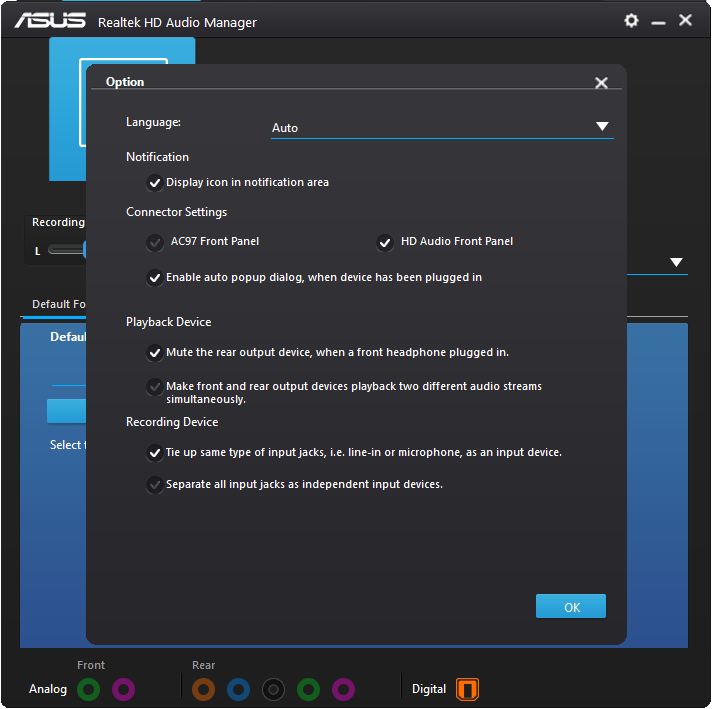The height and width of the screenshot is (709, 714).
Task: Click the front green analog jack
Action: pyautogui.click(x=88, y=689)
